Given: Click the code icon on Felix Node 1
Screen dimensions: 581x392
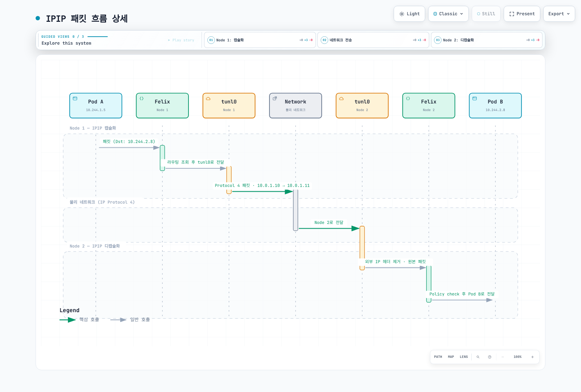Looking at the screenshot, I should click(142, 98).
